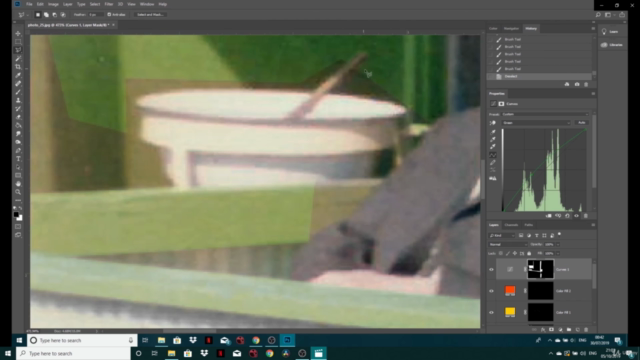Delete current state in History panel
This screenshot has width=640, height=360.
point(586,84)
